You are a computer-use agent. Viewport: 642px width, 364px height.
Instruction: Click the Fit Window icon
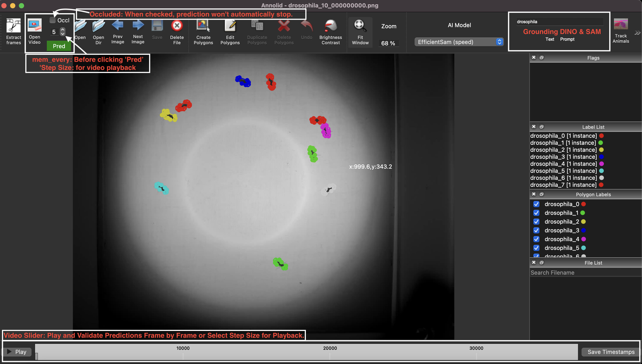point(360,26)
